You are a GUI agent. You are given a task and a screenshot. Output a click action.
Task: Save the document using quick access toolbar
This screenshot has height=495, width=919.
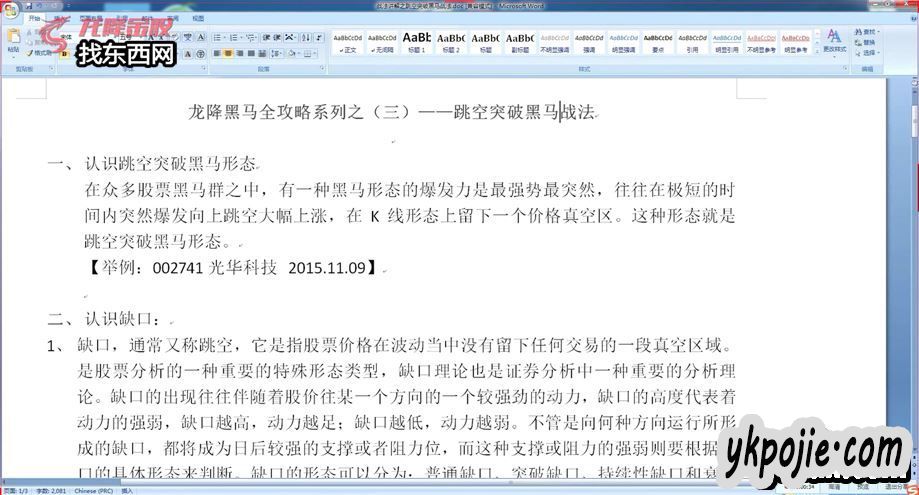click(x=27, y=5)
